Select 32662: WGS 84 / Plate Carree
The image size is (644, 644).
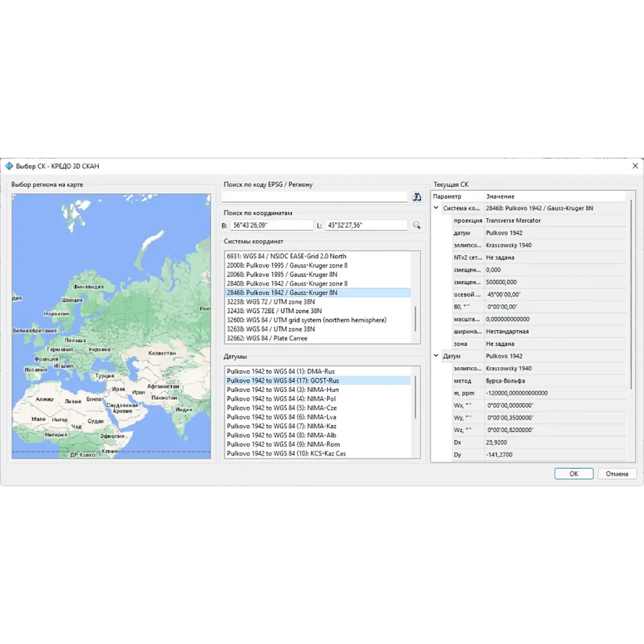pyautogui.click(x=267, y=338)
